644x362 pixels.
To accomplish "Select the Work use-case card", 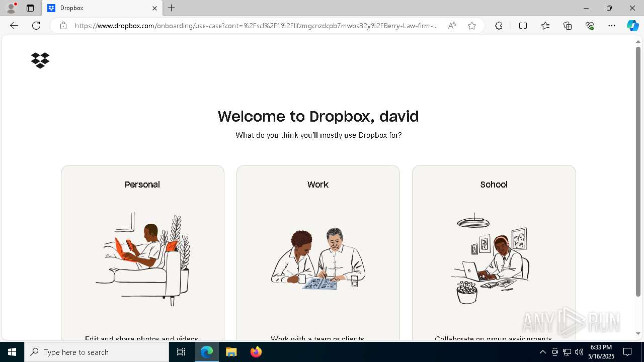I will (x=318, y=252).
